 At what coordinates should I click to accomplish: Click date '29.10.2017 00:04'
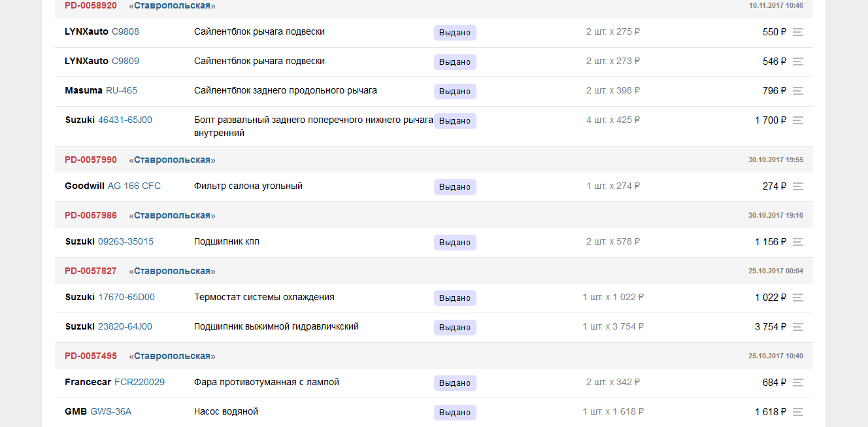776,271
